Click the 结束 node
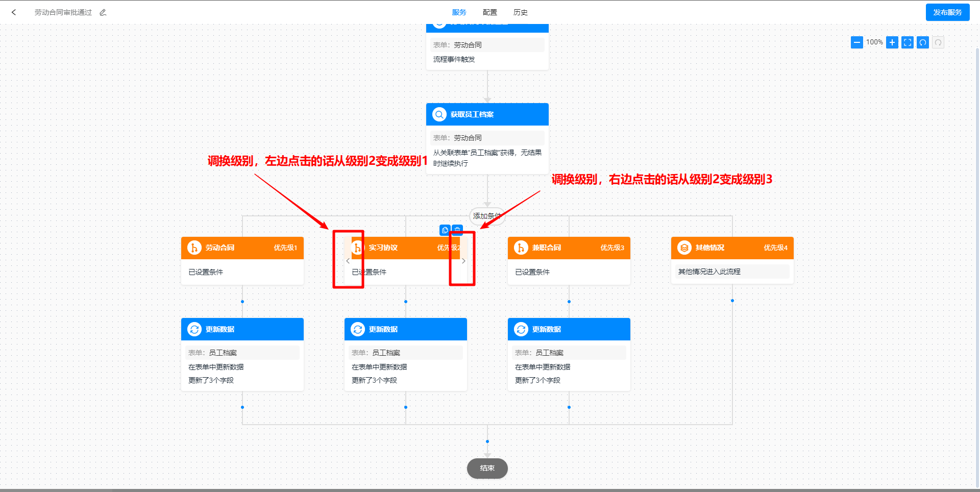 [487, 468]
